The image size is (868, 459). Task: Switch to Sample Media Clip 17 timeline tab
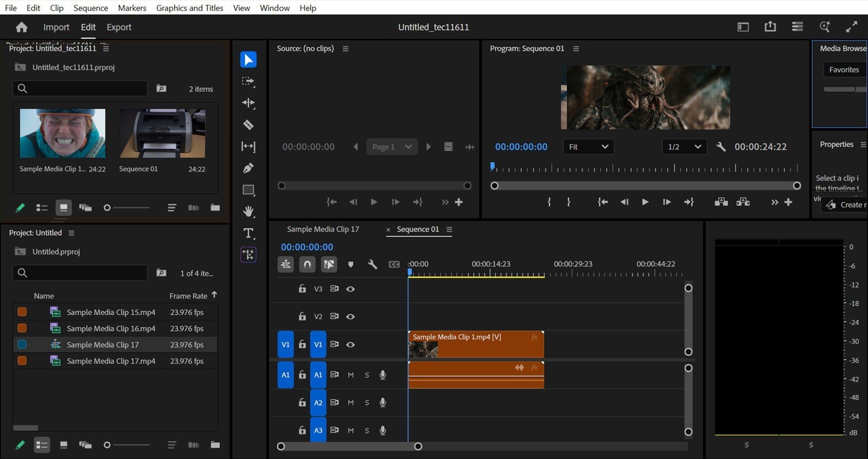323,229
